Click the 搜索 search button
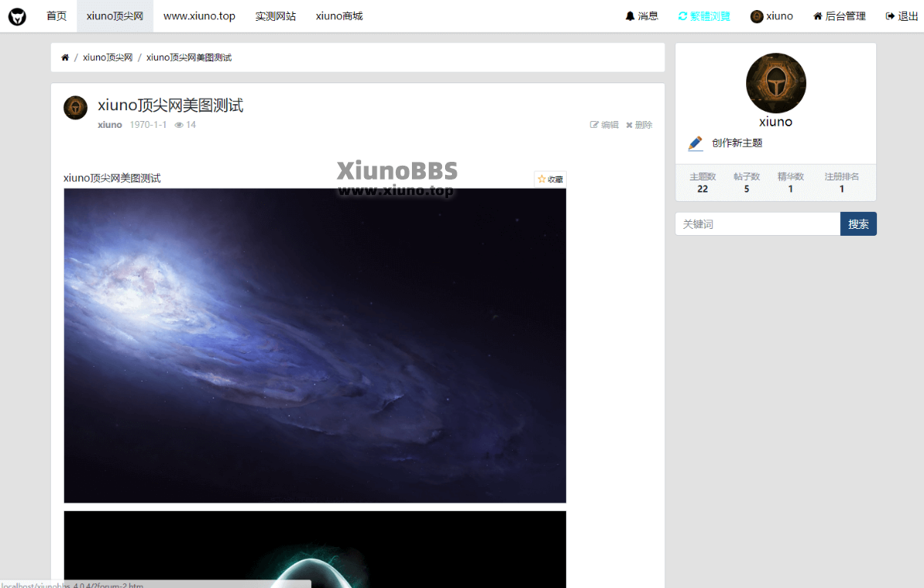924x588 pixels. click(859, 224)
